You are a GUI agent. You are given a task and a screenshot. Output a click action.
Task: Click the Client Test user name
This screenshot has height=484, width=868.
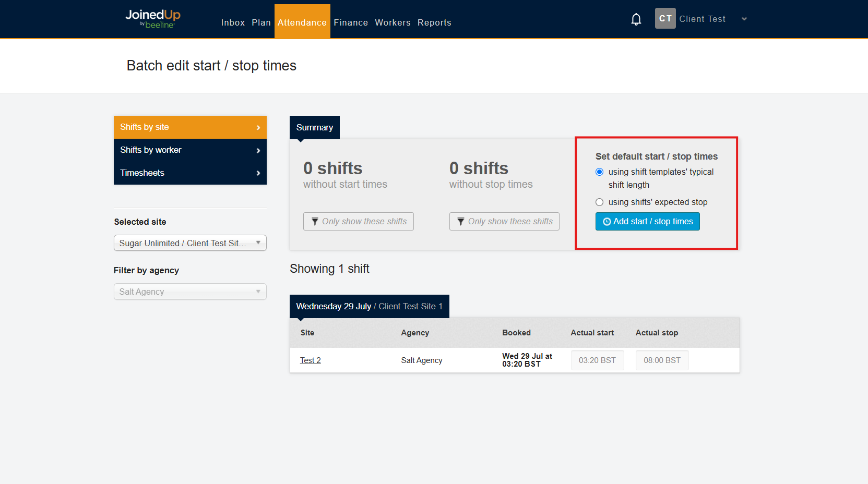(703, 19)
